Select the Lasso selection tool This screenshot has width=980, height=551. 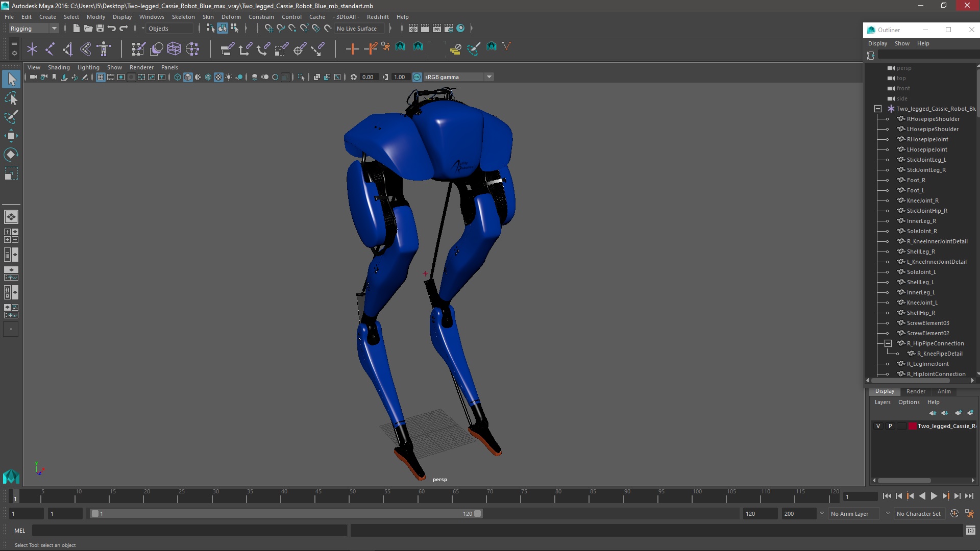[x=11, y=98]
